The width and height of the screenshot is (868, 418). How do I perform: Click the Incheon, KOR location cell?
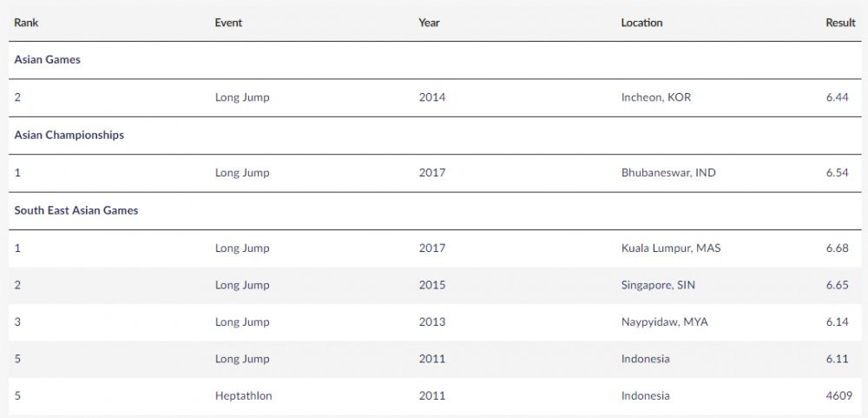[x=656, y=97]
